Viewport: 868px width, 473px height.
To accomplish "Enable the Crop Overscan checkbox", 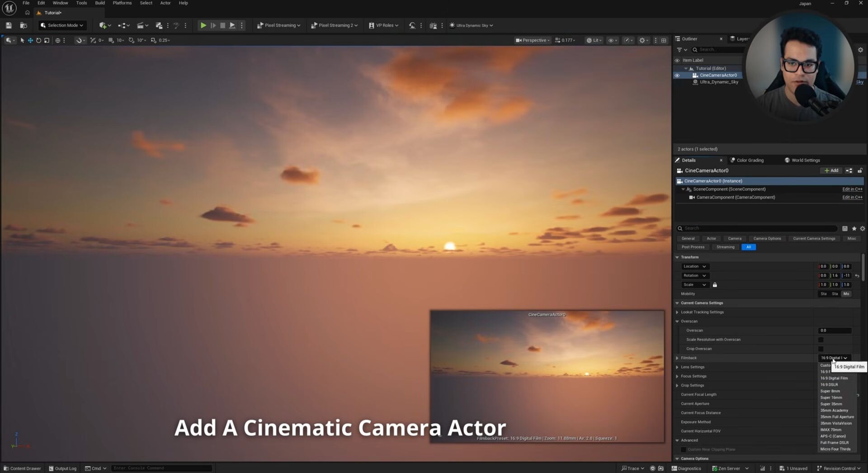I will pyautogui.click(x=821, y=349).
